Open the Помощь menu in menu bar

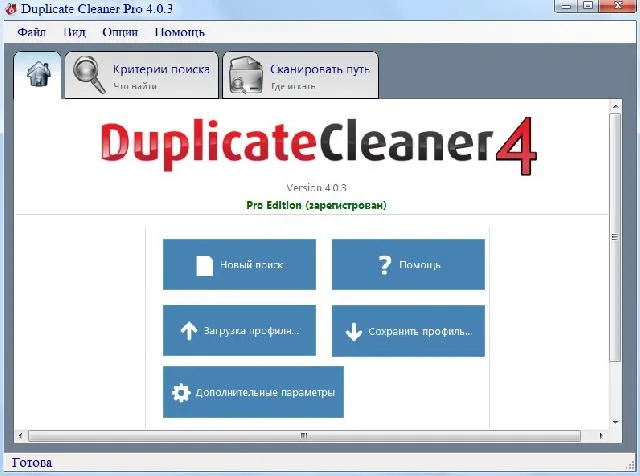tap(180, 32)
